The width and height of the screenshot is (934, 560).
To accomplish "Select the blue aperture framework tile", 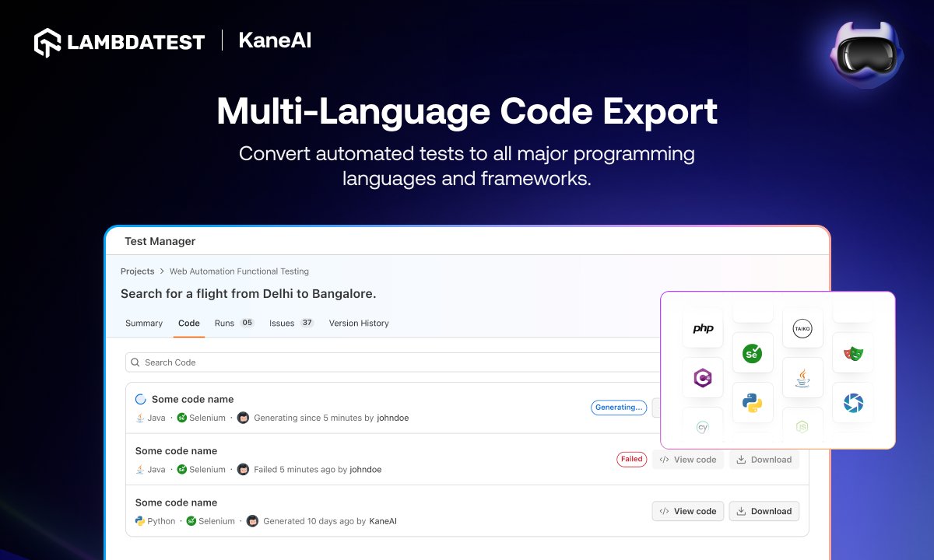I will tap(853, 403).
